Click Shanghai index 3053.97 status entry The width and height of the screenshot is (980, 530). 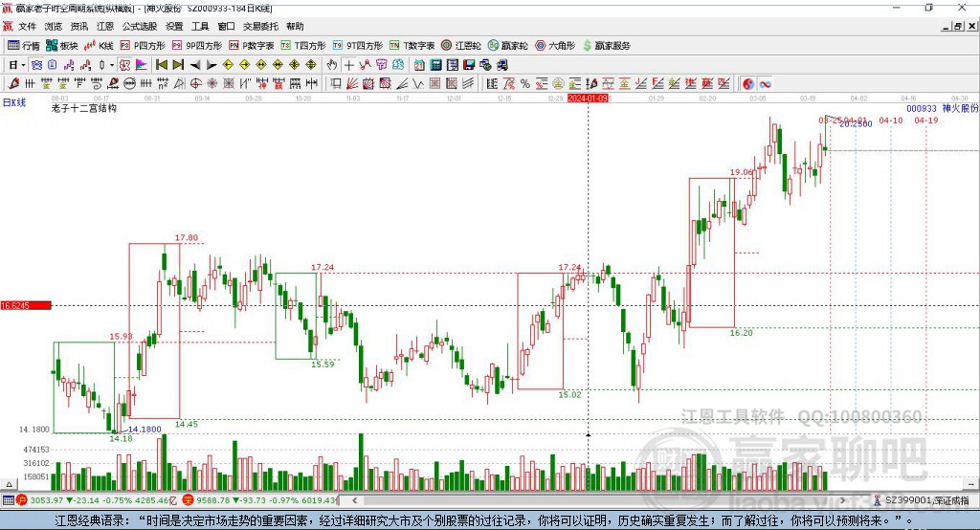[95, 500]
